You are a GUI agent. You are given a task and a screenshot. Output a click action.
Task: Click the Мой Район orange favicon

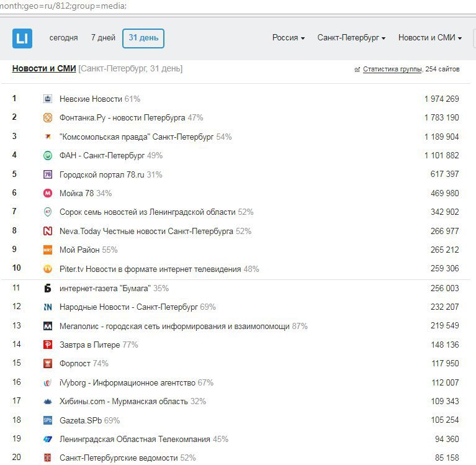point(48,250)
